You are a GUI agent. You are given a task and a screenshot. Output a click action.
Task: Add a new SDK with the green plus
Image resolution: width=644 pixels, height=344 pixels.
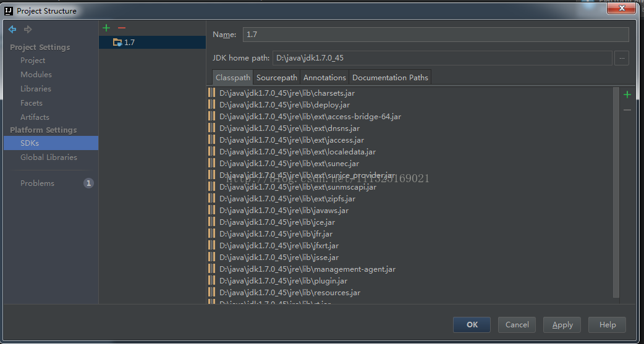tap(106, 28)
